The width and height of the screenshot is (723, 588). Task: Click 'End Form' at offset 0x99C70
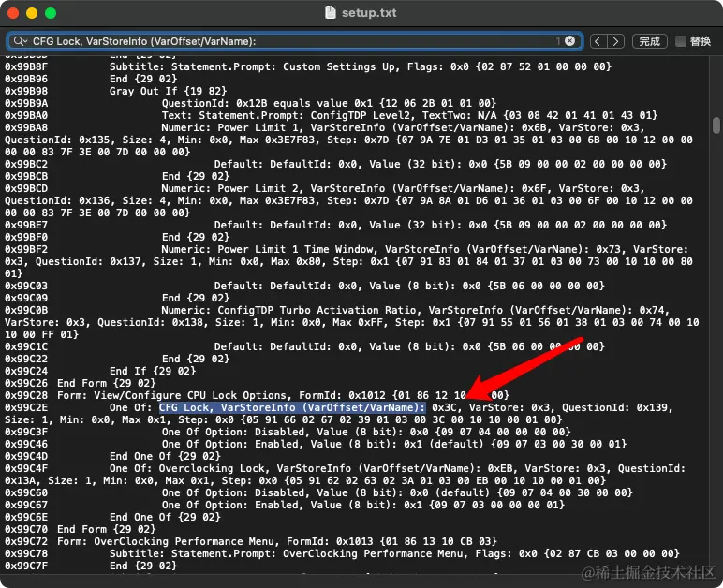[106, 529]
